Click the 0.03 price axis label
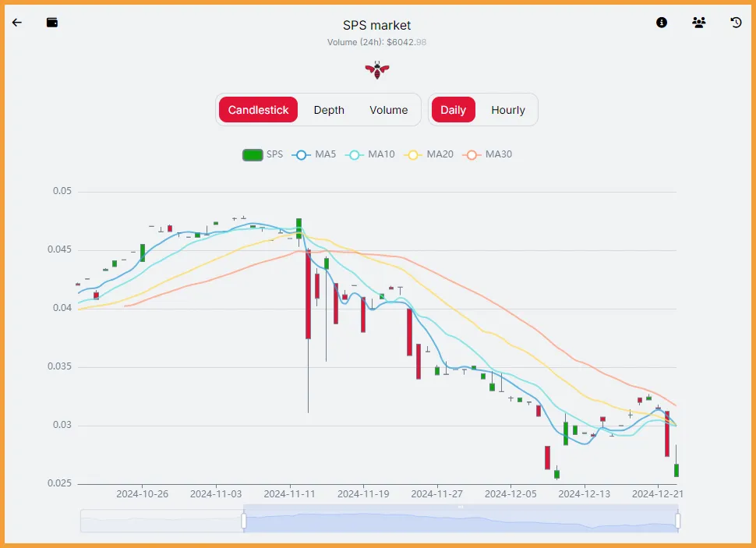The image size is (756, 548). tap(62, 425)
